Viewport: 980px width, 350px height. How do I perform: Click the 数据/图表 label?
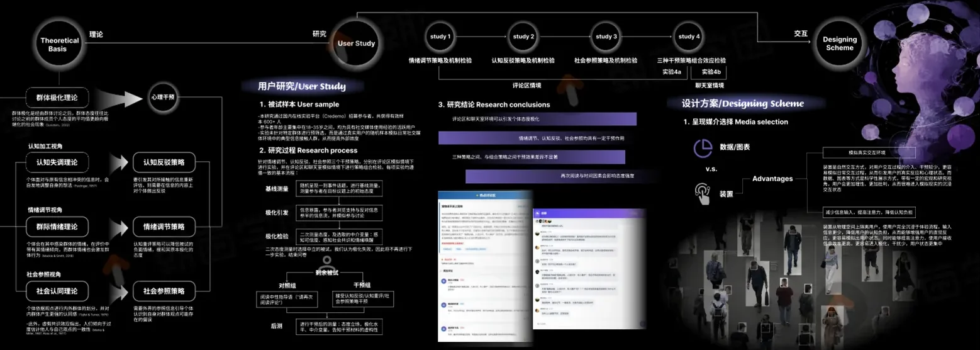[x=734, y=147]
